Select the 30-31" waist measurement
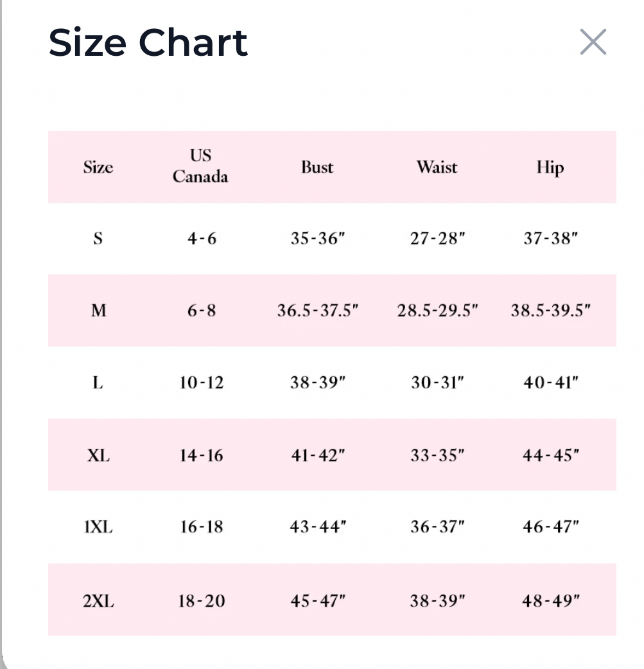 click(437, 383)
